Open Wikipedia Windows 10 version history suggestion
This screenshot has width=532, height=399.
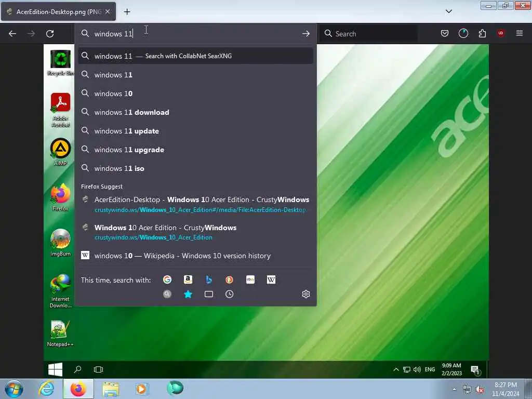point(195,256)
